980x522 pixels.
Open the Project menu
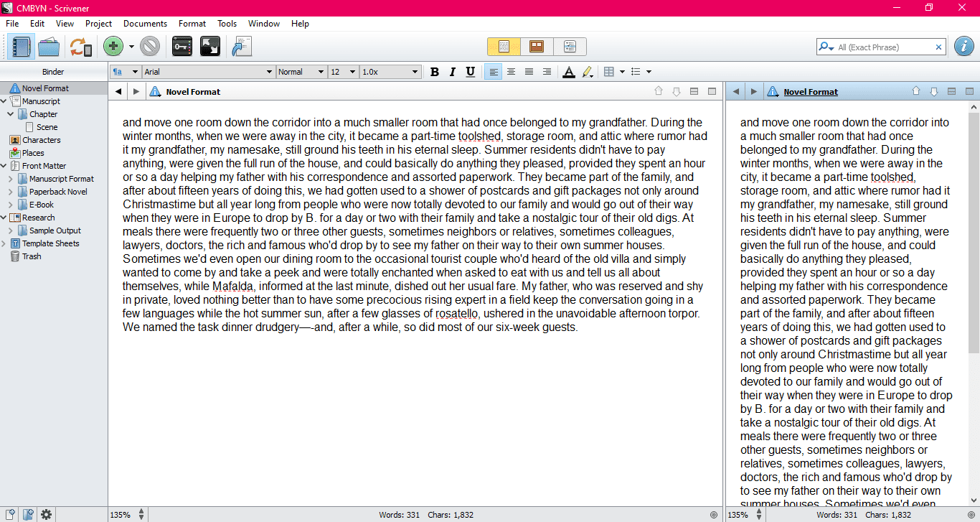(x=98, y=24)
